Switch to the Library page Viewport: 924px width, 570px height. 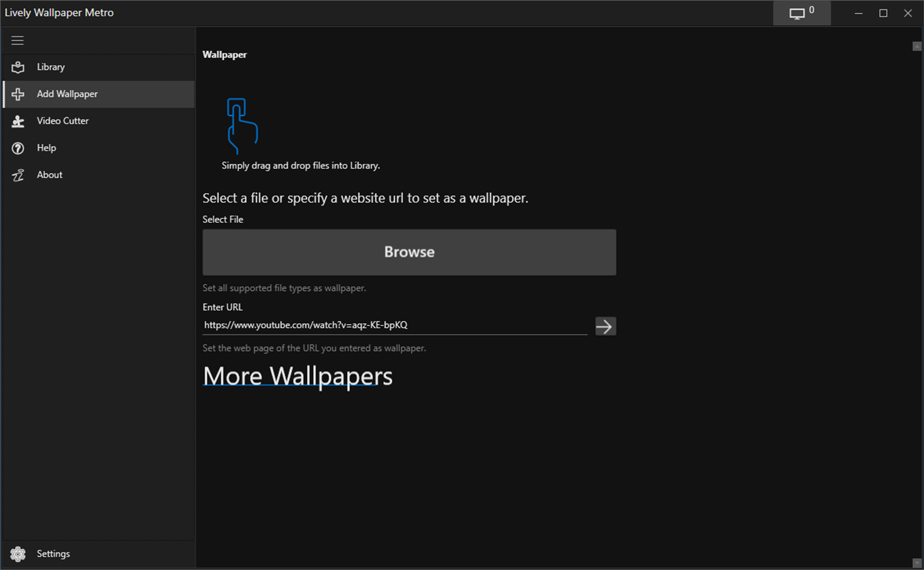pyautogui.click(x=51, y=67)
